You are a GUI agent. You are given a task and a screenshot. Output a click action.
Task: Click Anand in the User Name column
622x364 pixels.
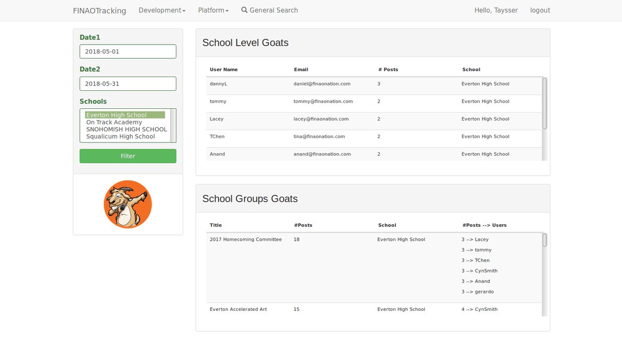pos(217,154)
